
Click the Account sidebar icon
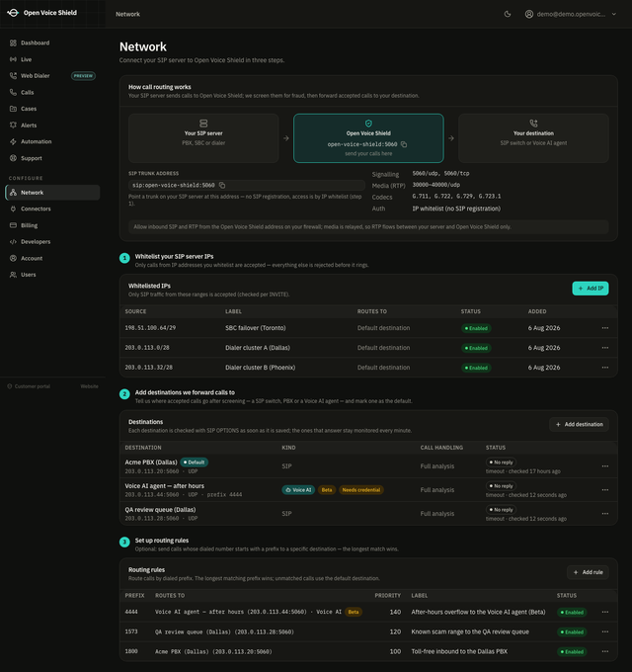tap(13, 259)
